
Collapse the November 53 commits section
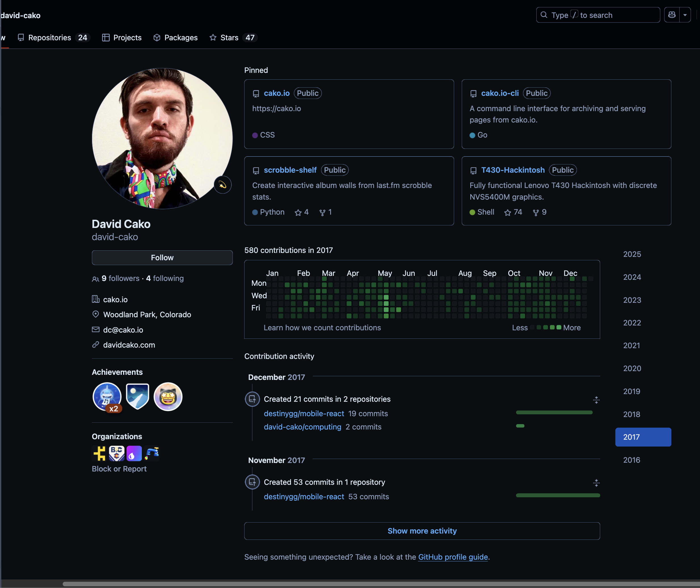click(x=596, y=483)
